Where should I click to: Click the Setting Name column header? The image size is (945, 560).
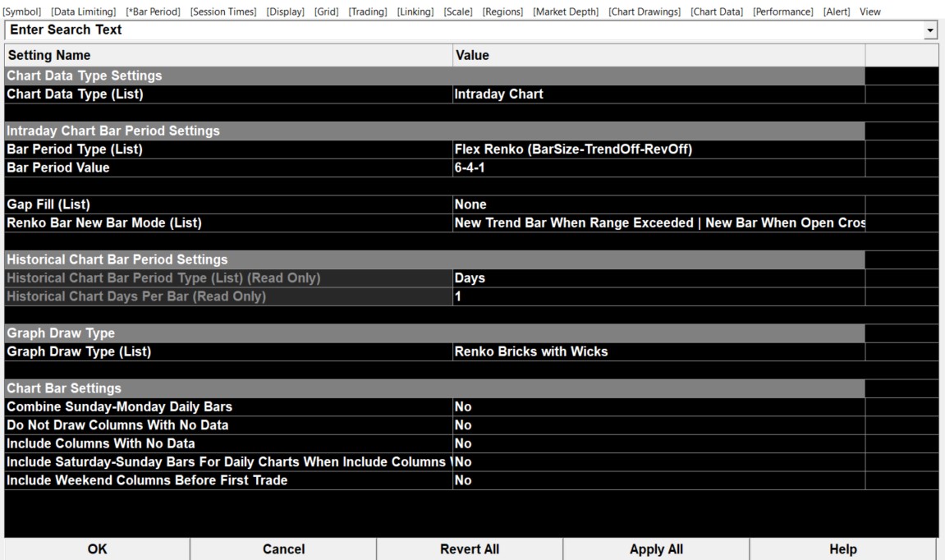point(228,56)
